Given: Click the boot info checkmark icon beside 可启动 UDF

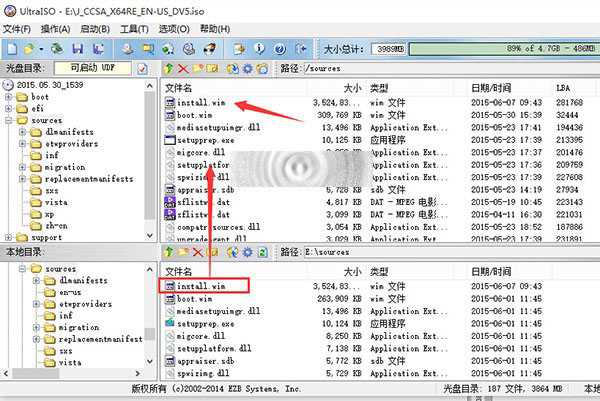Looking at the screenshot, I should (142, 68).
